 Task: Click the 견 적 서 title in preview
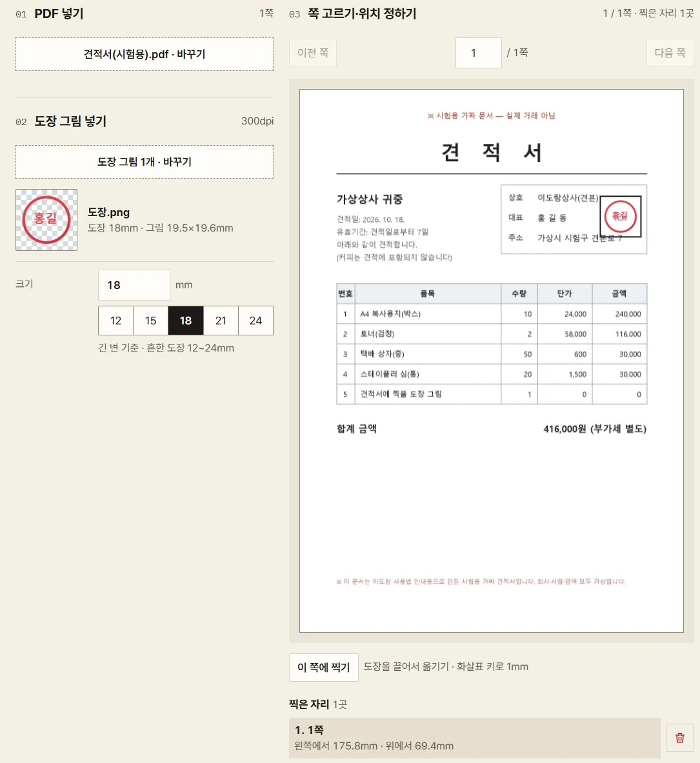pyautogui.click(x=491, y=152)
